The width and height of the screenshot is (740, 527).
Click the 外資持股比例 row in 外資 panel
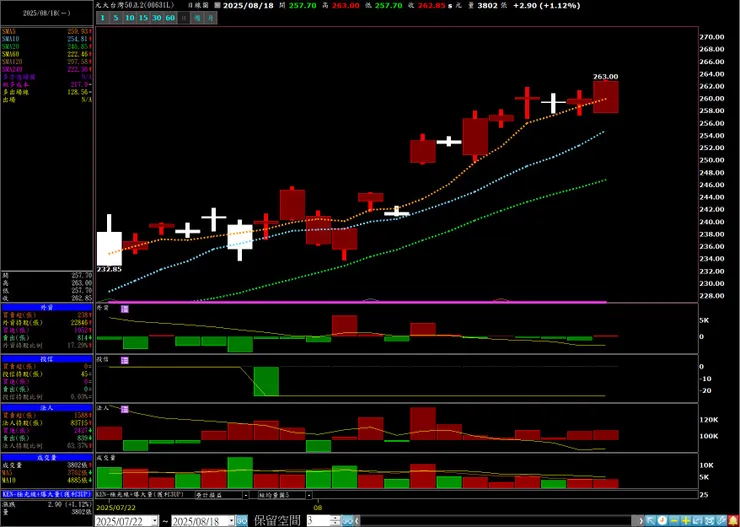point(47,345)
